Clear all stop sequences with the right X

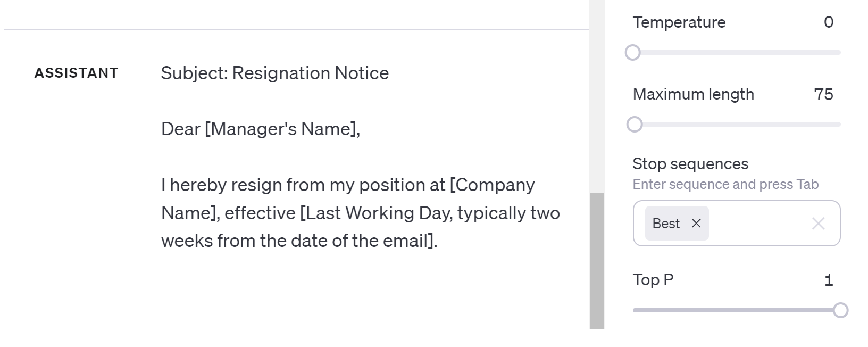(818, 224)
